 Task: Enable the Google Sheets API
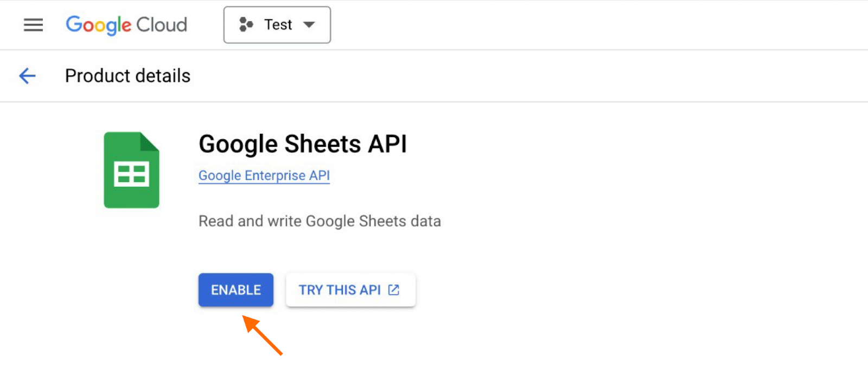[x=235, y=290]
